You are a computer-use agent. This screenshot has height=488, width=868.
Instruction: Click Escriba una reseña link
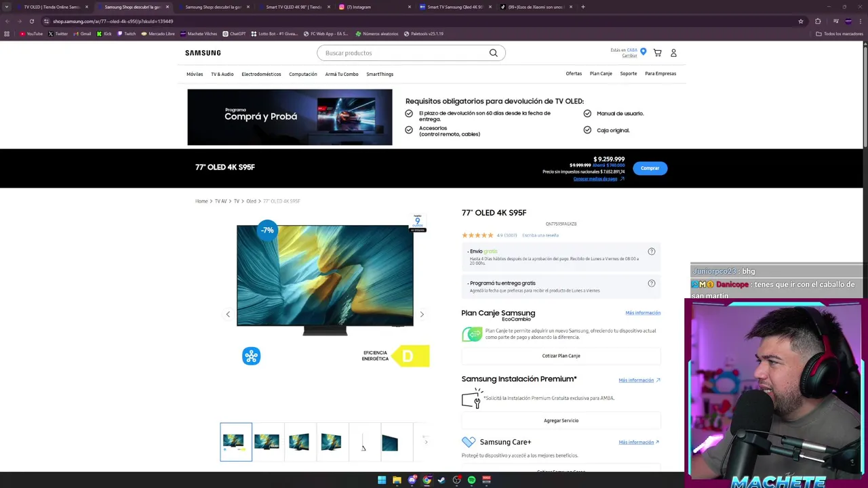click(x=540, y=235)
